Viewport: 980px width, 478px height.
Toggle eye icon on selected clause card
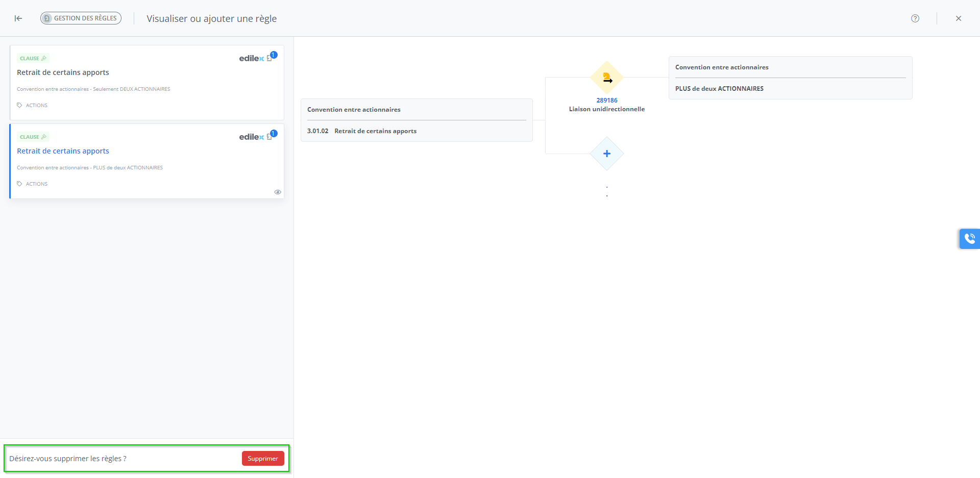pos(278,192)
